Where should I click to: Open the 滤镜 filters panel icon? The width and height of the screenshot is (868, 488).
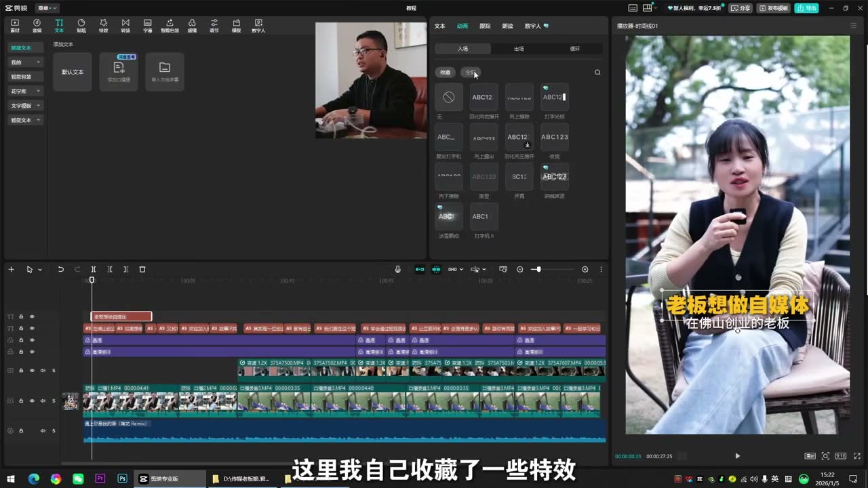tap(192, 26)
